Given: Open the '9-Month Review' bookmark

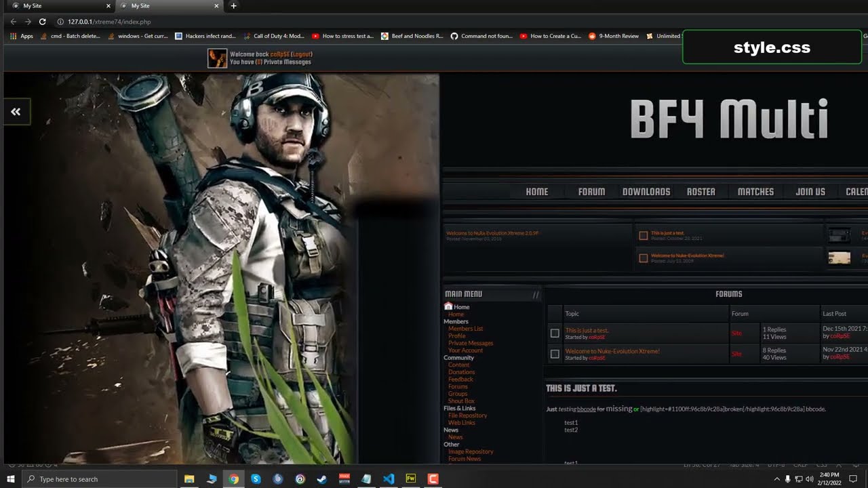Looking at the screenshot, I should (614, 36).
